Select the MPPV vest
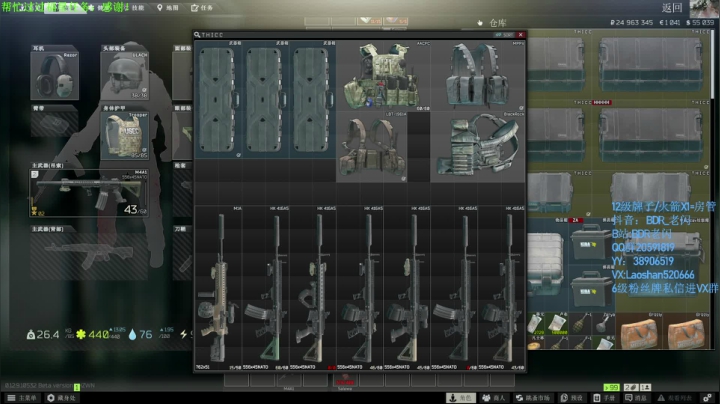This screenshot has width=720, height=404. 478,76
